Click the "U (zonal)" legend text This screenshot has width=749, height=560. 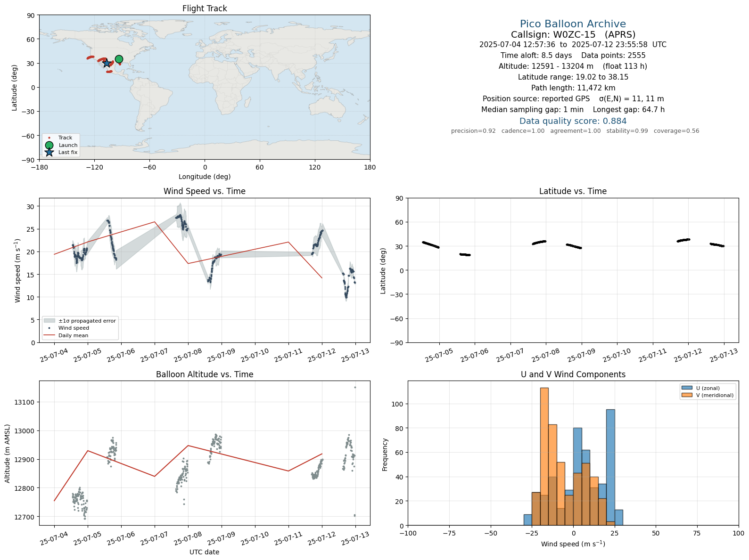(x=708, y=389)
